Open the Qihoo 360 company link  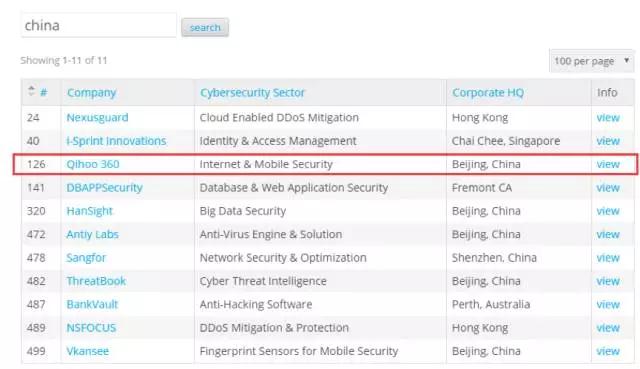[93, 164]
